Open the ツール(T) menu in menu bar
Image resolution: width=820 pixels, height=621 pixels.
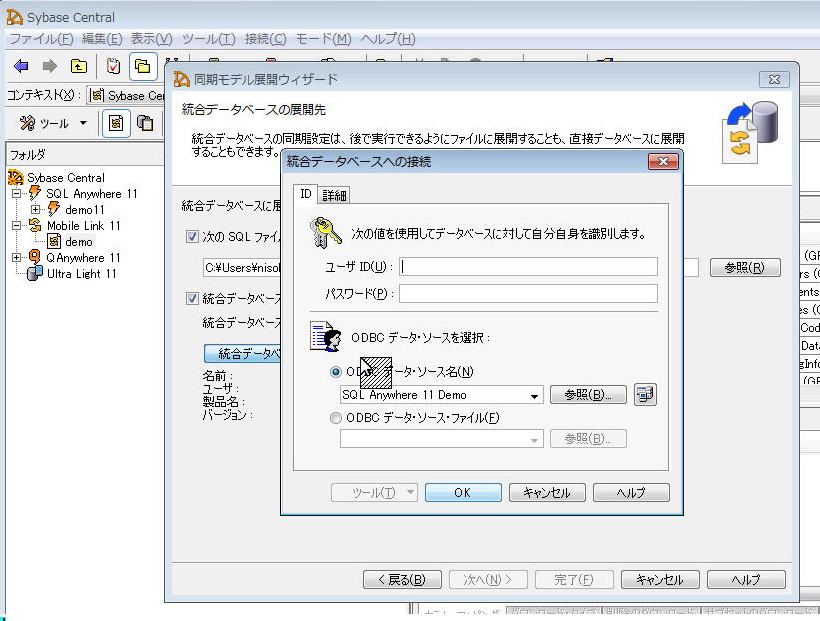(208, 39)
